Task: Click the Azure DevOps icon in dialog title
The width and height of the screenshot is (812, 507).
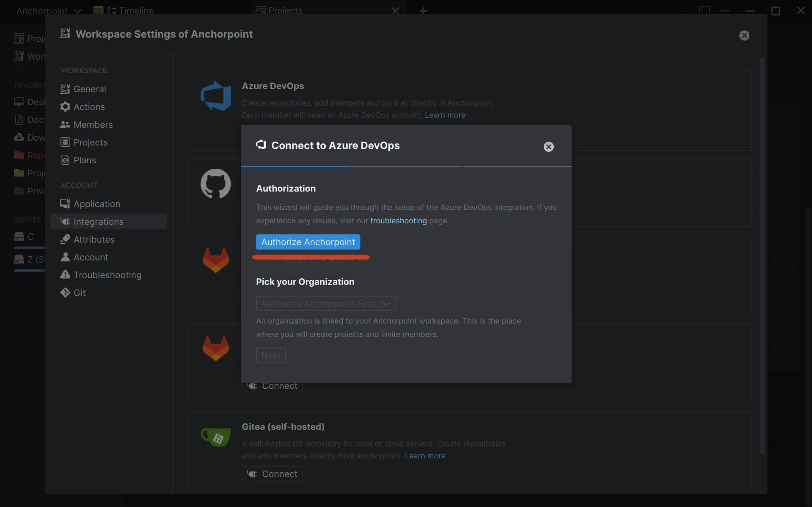Action: pos(261,145)
